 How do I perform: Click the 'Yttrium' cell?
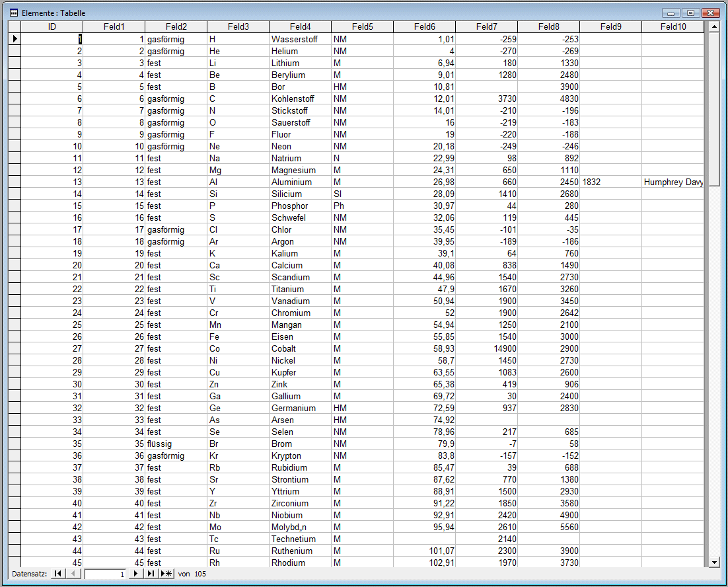[x=301, y=491]
